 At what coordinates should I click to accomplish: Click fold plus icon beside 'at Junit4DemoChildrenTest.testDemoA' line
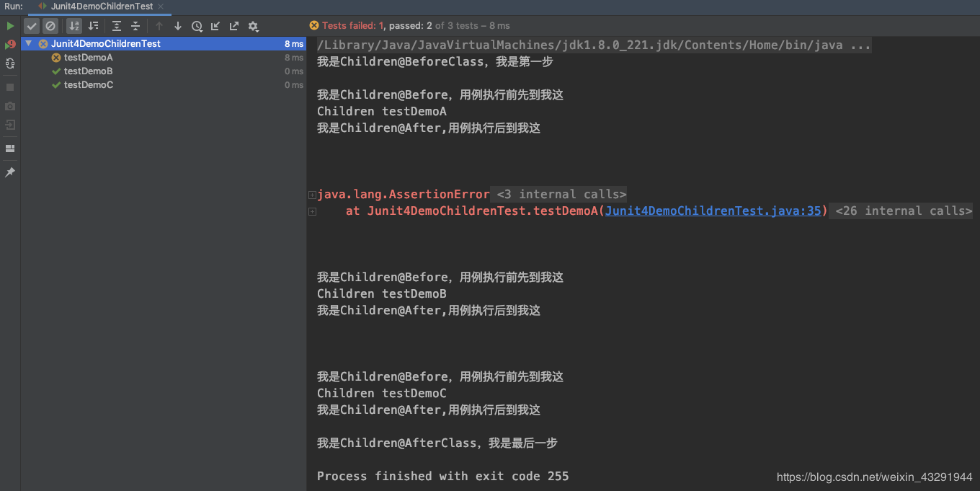312,211
